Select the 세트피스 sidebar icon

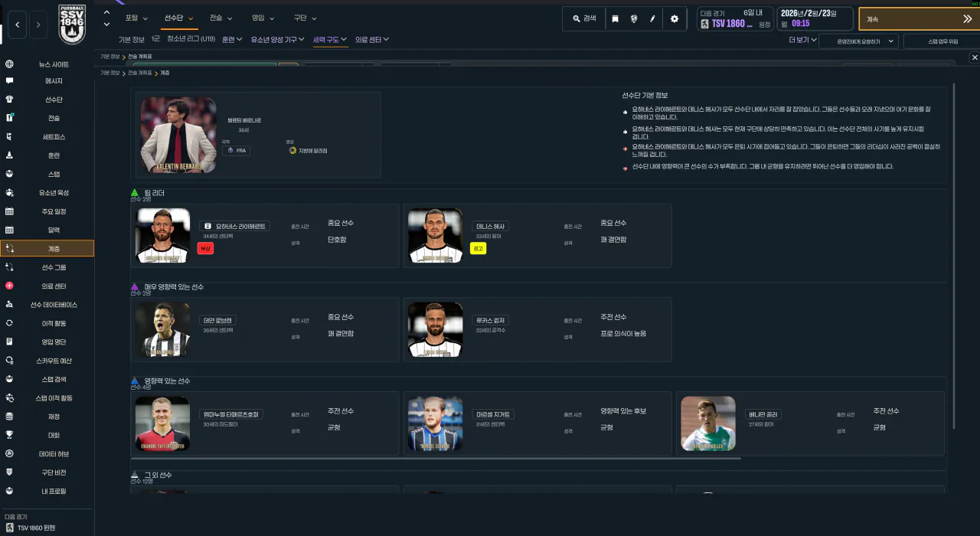coord(9,136)
